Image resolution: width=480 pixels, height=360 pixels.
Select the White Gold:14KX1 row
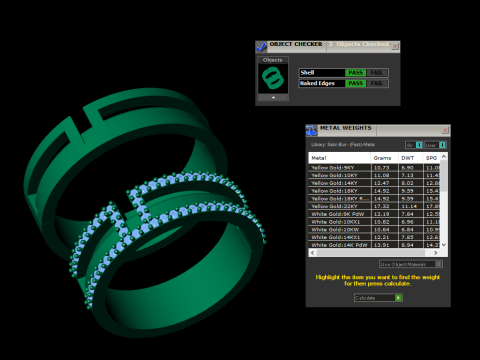(374, 237)
